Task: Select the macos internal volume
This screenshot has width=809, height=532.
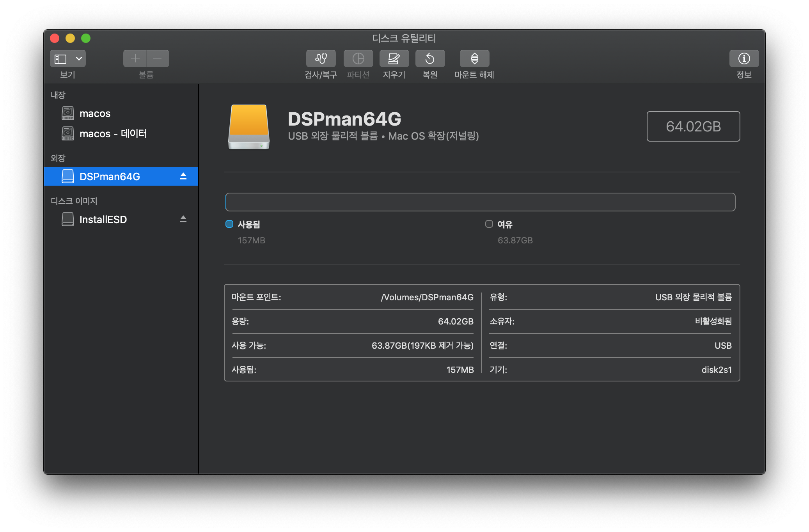Action: coord(95,113)
